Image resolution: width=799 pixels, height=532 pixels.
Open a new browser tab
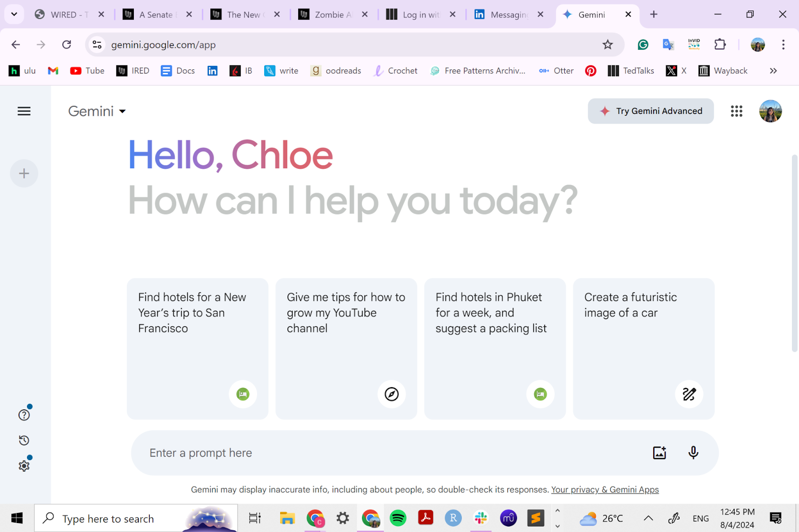(x=654, y=14)
